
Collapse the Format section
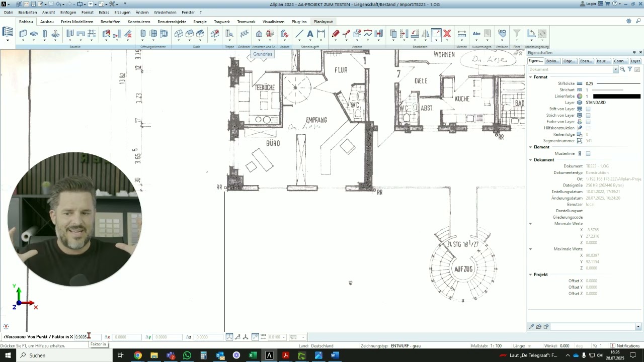(530, 77)
